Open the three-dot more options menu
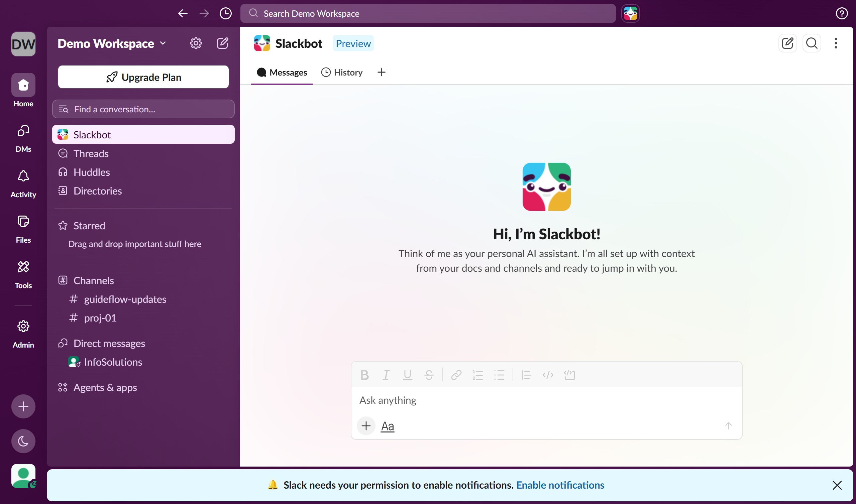Image resolution: width=856 pixels, height=504 pixels. pyautogui.click(x=836, y=43)
